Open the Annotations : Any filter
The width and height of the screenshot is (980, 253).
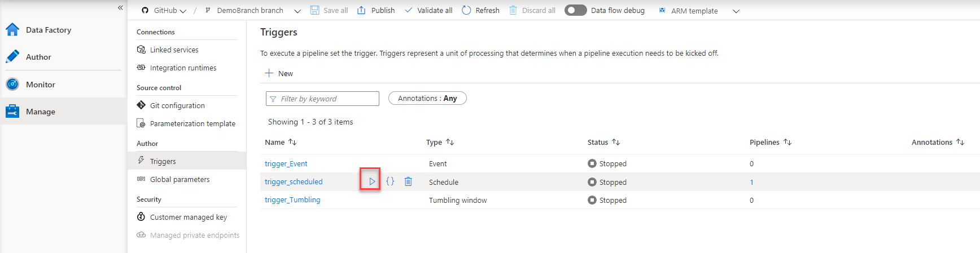point(427,98)
